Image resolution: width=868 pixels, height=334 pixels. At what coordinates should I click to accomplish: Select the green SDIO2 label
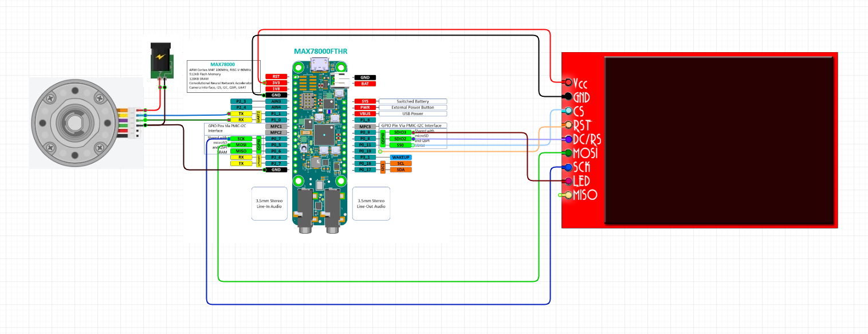coord(400,139)
